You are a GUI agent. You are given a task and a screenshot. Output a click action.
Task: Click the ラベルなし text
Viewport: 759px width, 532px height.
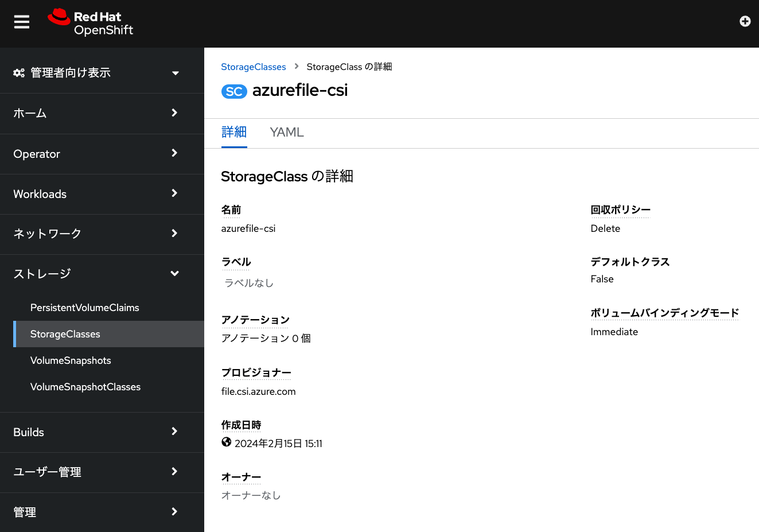click(249, 283)
